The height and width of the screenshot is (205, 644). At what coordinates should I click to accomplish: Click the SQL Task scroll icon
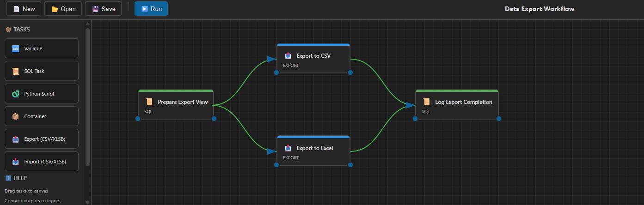pos(16,71)
